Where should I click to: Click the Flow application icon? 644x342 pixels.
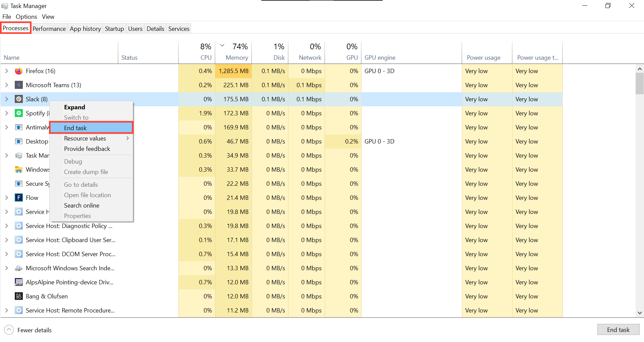(19, 197)
